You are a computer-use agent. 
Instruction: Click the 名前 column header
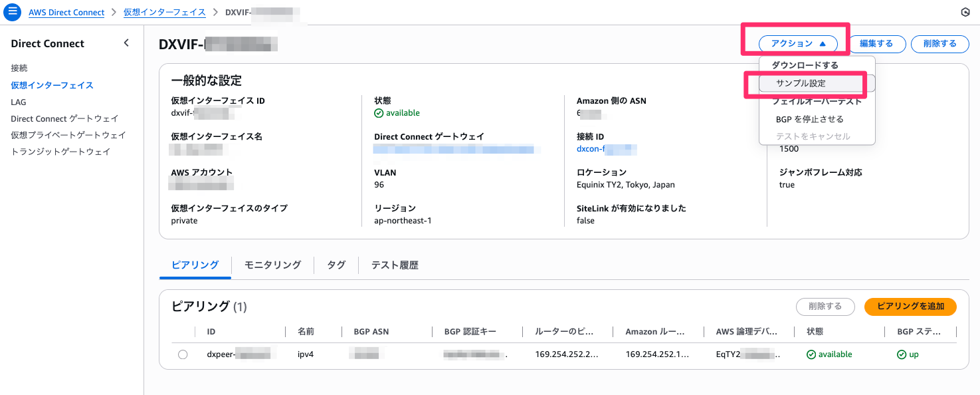[x=306, y=332]
